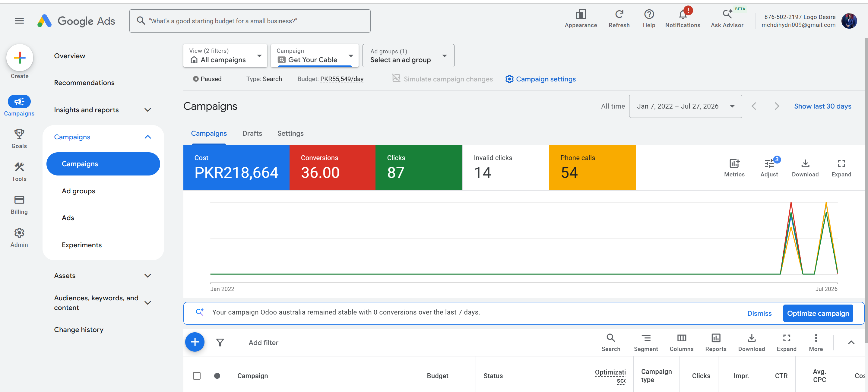Open Recommendations in navigation
Screen dimensions: 868x392
[x=84, y=83]
